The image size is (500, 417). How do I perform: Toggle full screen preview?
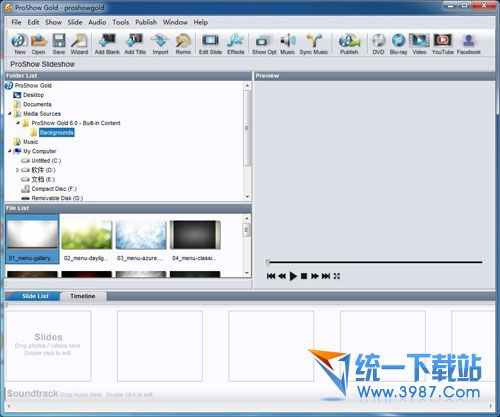coord(337,276)
